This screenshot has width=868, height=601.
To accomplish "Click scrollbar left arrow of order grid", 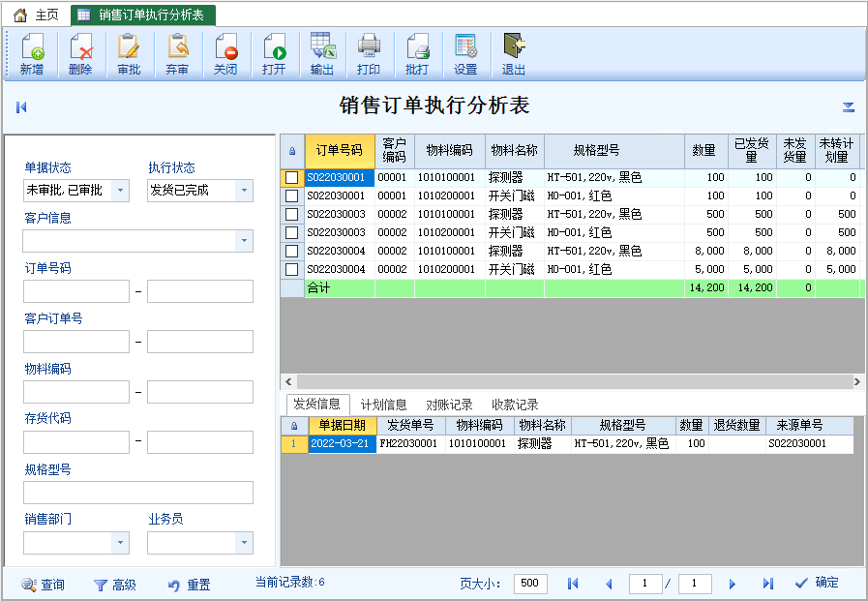I will tap(287, 381).
